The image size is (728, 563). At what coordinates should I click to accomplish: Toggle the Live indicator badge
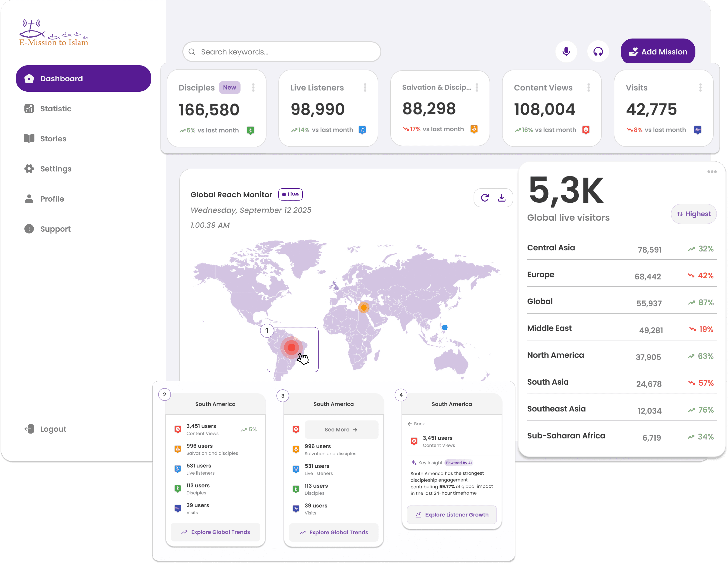(x=290, y=194)
